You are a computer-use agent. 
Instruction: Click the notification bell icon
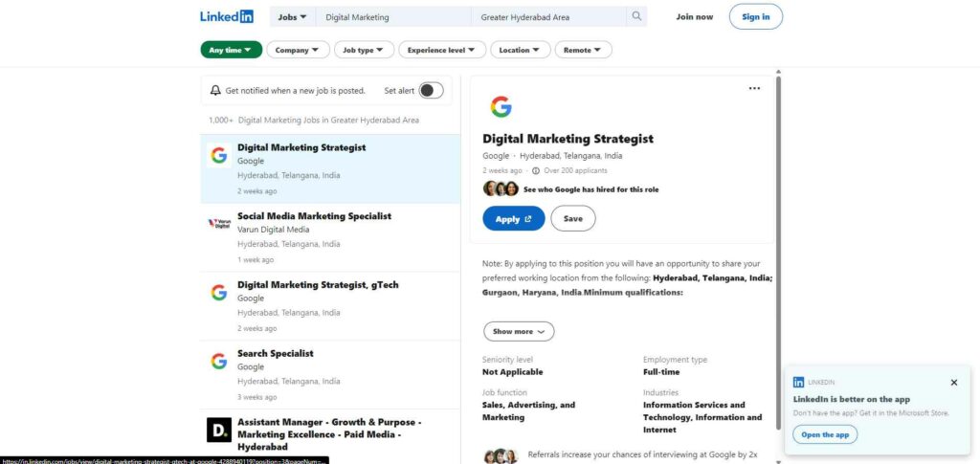pos(215,91)
